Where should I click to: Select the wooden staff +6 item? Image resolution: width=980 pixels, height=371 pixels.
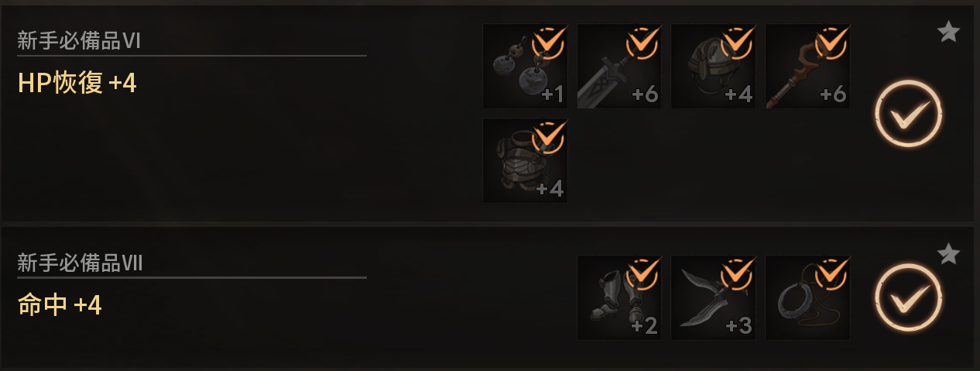coord(808,66)
